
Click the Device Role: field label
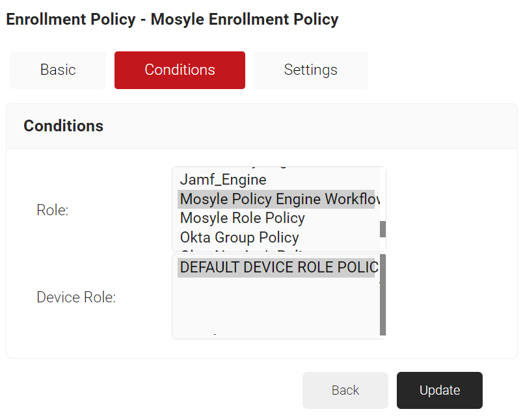[76, 297]
